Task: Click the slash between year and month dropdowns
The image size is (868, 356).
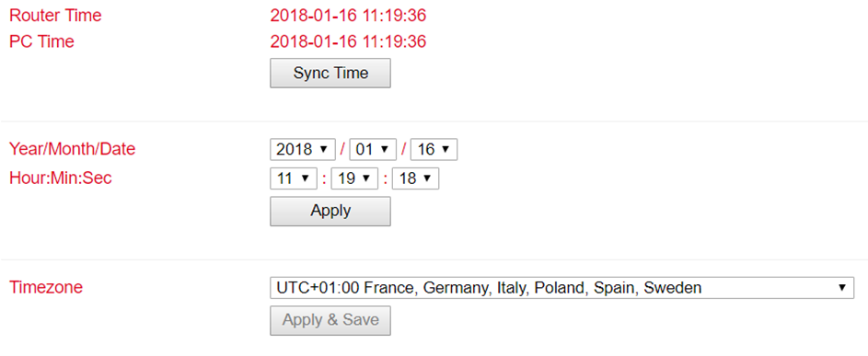Action: click(x=342, y=150)
